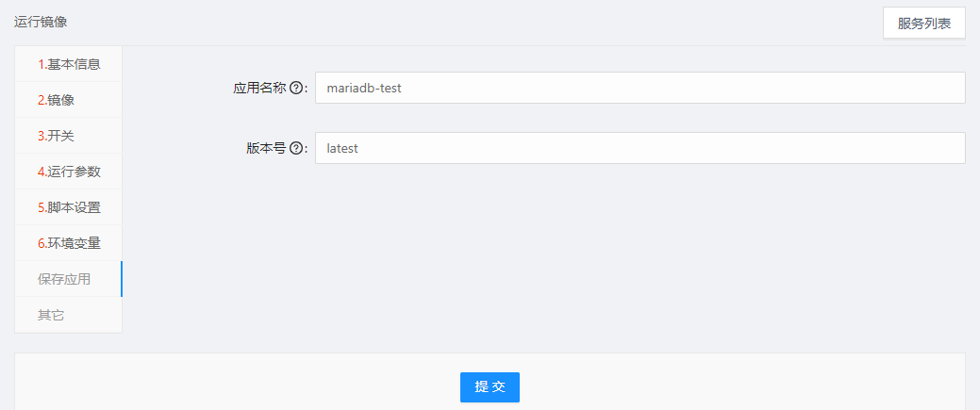Click the 服务列表 button
The image size is (980, 410).
click(x=923, y=24)
